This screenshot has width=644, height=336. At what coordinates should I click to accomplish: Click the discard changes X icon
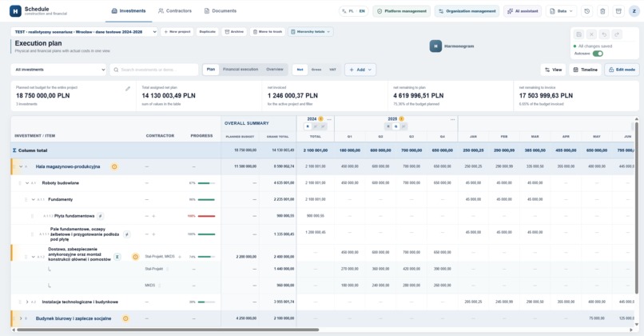pos(591,34)
